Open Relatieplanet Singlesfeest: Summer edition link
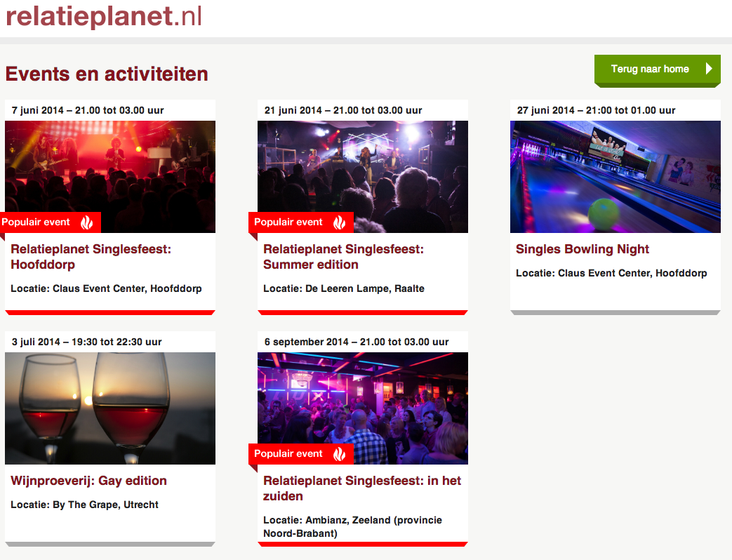 tap(344, 257)
